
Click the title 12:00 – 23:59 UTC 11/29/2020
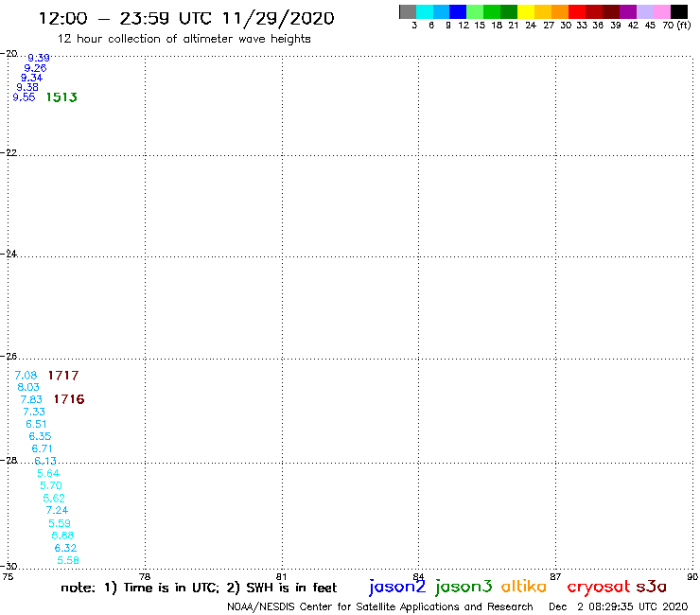186,19
